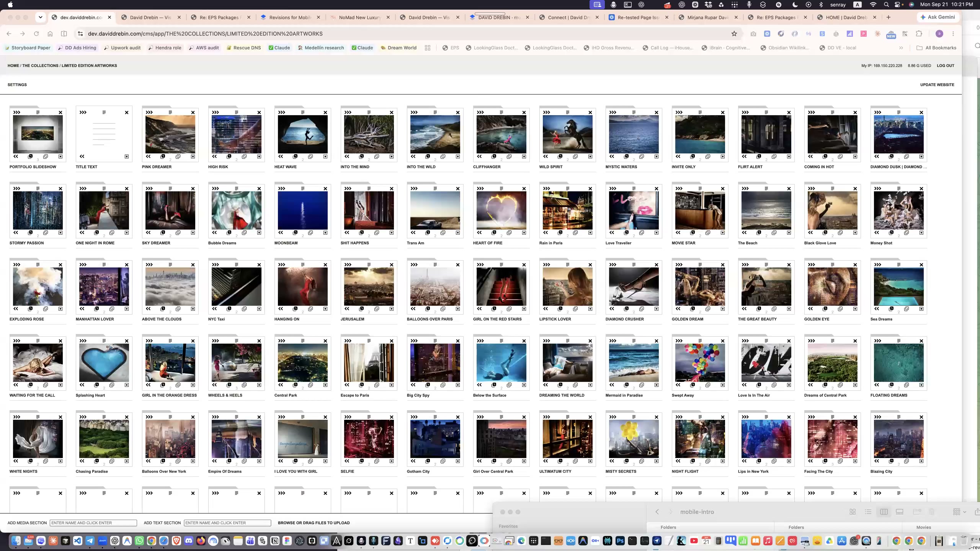Delete the HEAT WAVE card with its X icon
This screenshot has height=551, width=980.
[x=325, y=112]
